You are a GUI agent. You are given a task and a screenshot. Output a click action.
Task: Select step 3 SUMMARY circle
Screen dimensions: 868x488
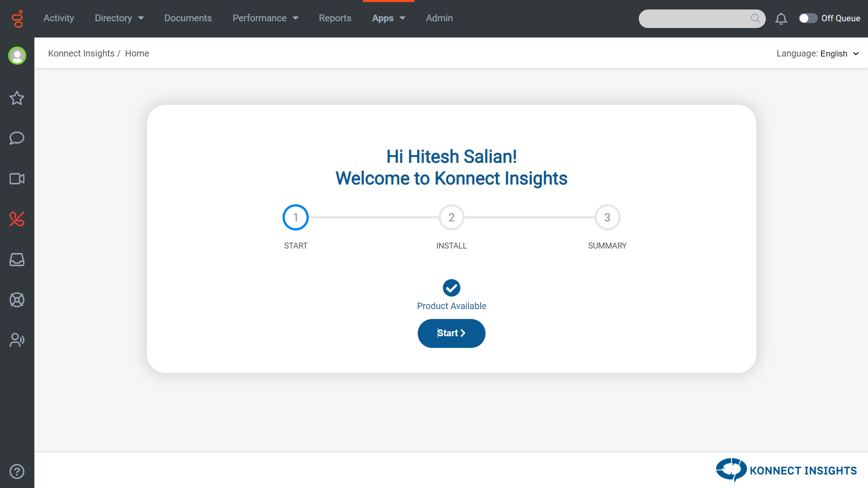[x=608, y=217]
